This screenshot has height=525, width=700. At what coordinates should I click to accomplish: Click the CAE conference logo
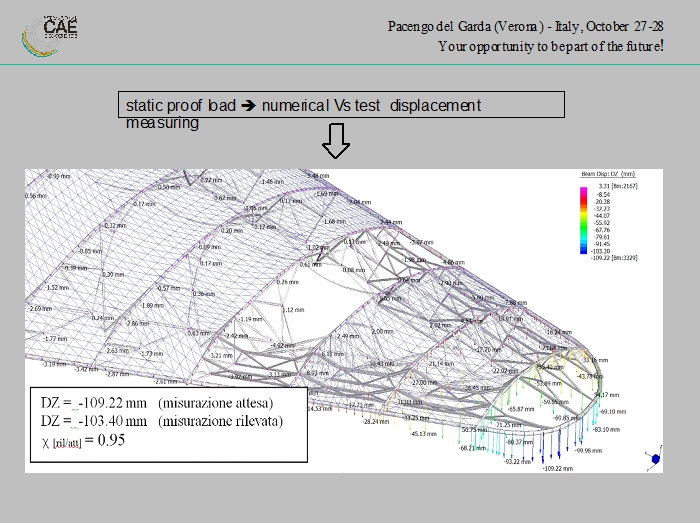click(50, 31)
